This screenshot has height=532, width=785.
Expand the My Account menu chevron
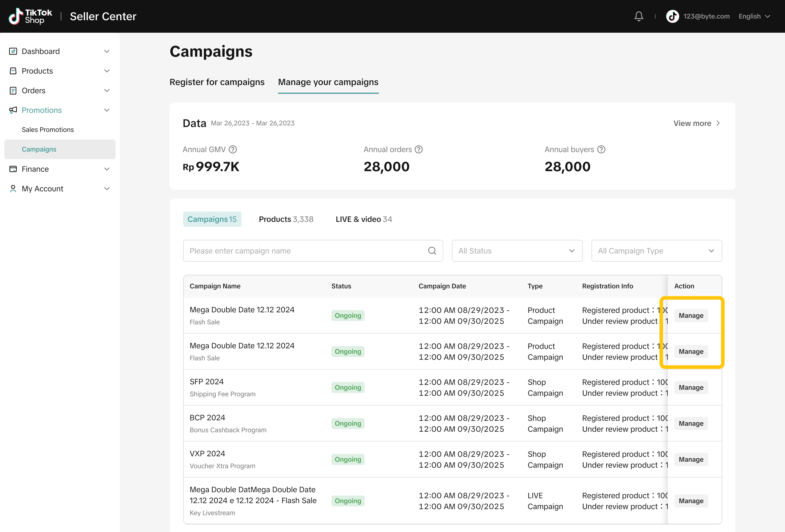click(x=107, y=189)
